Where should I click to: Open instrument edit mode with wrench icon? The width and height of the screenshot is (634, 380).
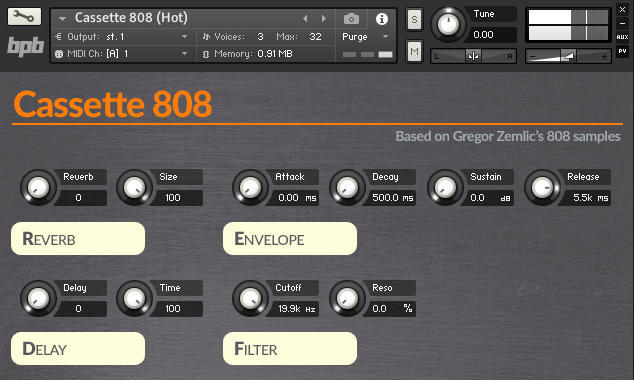(24, 17)
